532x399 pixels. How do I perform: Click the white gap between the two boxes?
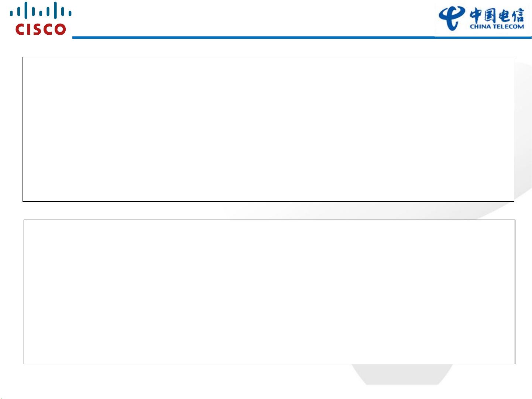click(x=269, y=211)
